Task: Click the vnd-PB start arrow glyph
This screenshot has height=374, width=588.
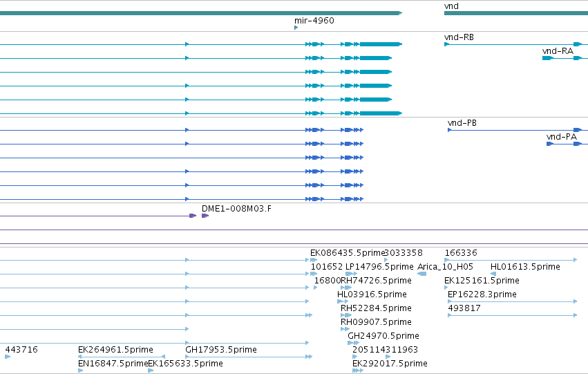Action: pos(450,130)
